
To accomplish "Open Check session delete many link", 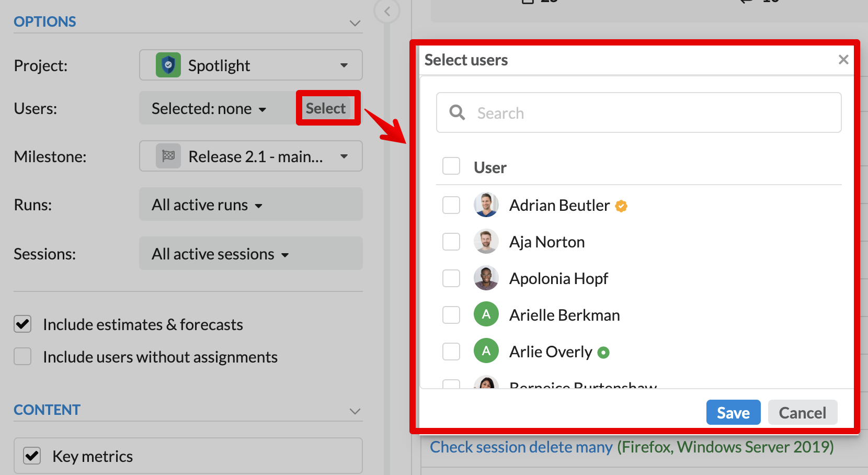I will click(x=521, y=447).
